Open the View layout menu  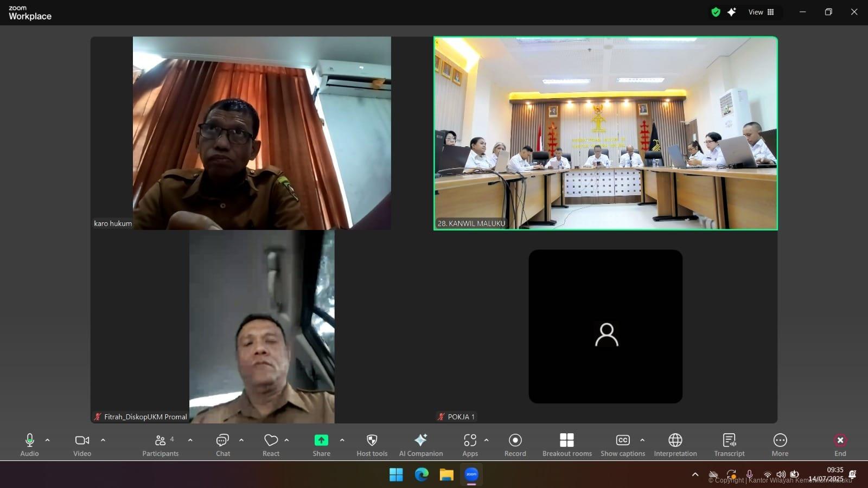(x=761, y=12)
